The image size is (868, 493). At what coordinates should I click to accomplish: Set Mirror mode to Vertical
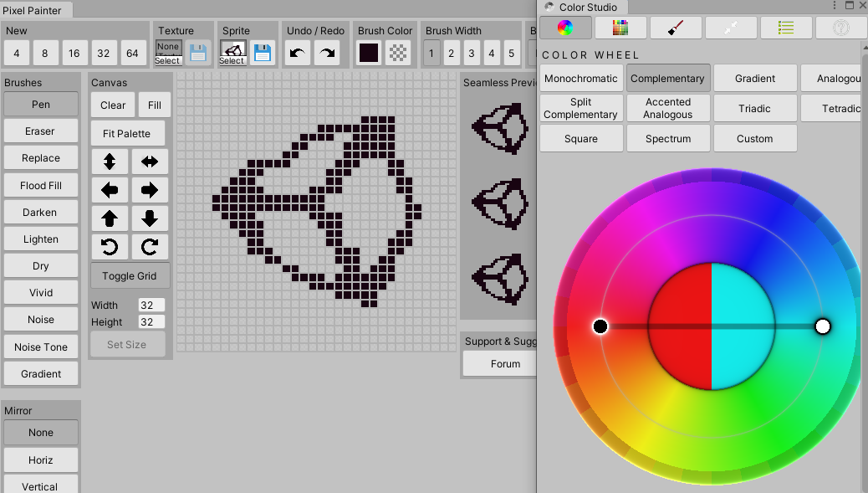click(x=41, y=484)
